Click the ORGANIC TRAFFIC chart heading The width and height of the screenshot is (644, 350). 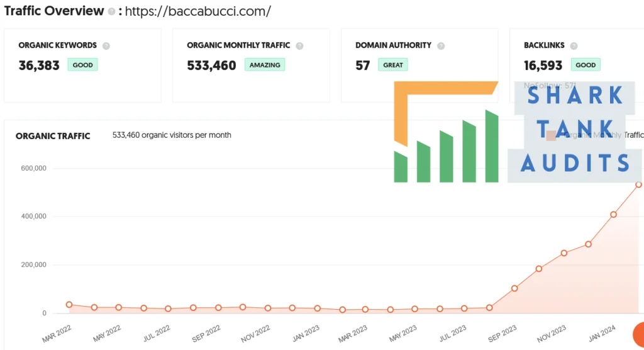point(53,136)
